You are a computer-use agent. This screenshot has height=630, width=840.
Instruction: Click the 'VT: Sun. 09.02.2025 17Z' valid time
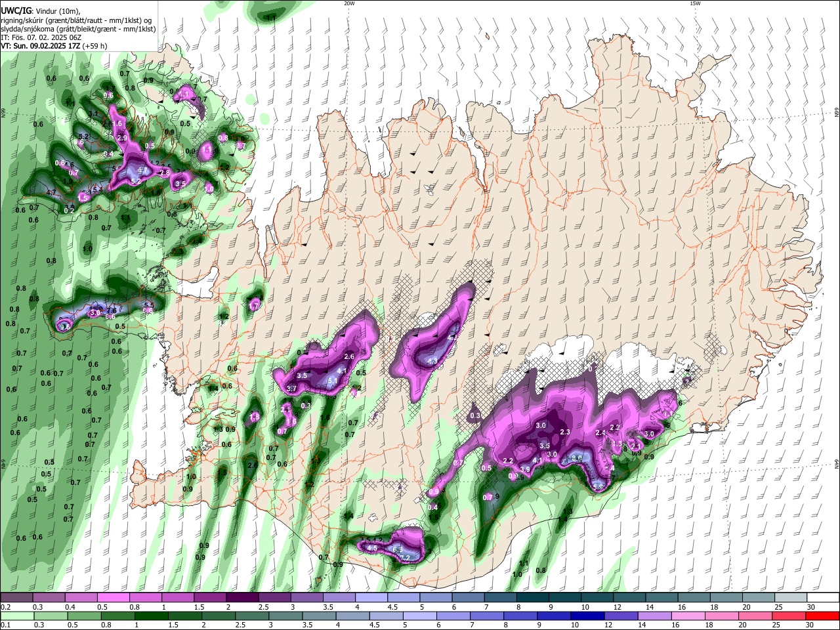[x=41, y=46]
